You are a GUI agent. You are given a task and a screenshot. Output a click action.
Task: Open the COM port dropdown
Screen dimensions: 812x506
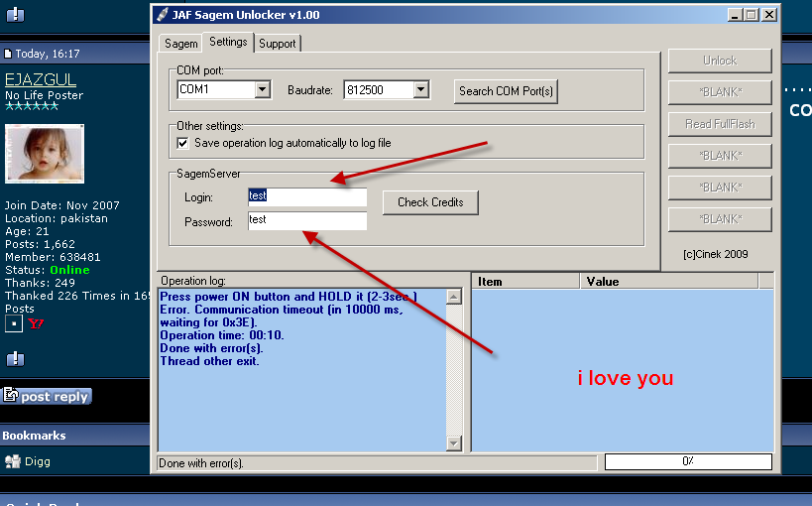click(263, 89)
